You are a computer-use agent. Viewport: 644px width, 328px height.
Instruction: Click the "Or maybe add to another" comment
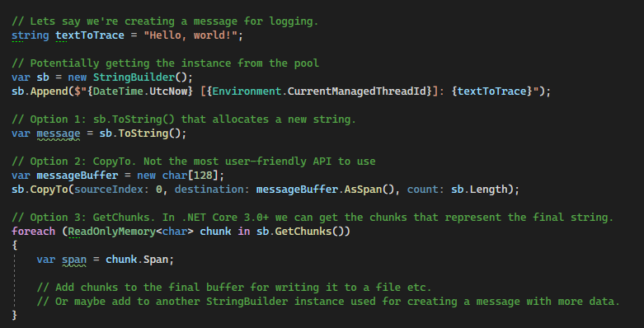[328, 302]
